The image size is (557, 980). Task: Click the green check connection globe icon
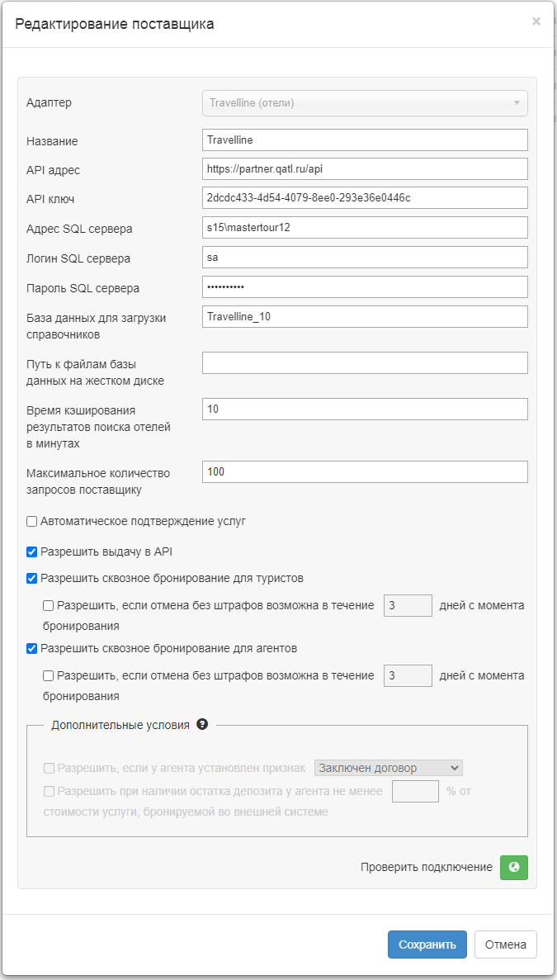[514, 867]
